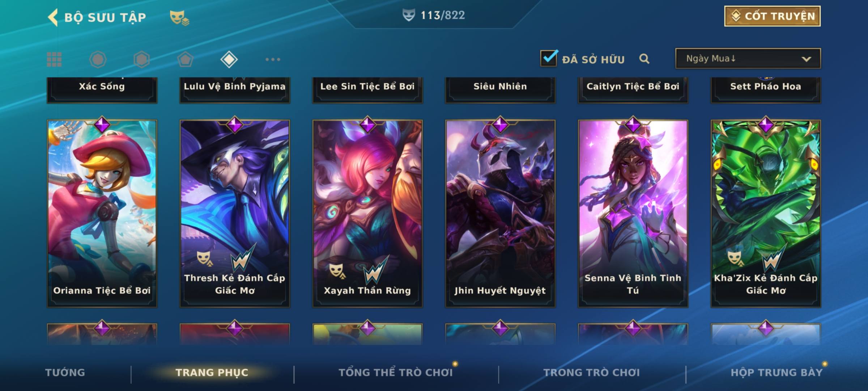Click the Cốt Truyện button
Viewport: 868px width, 391px height.
pos(772,16)
